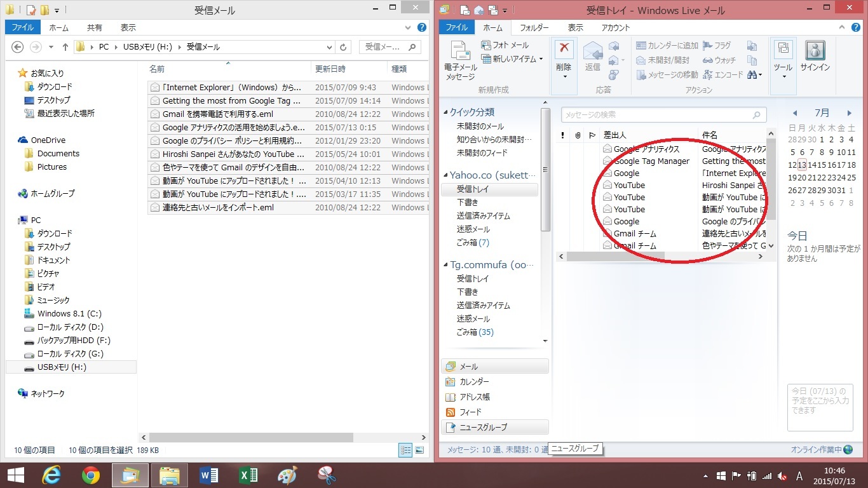868x488 pixels.
Task: Go to next month in calendar
Action: click(849, 113)
